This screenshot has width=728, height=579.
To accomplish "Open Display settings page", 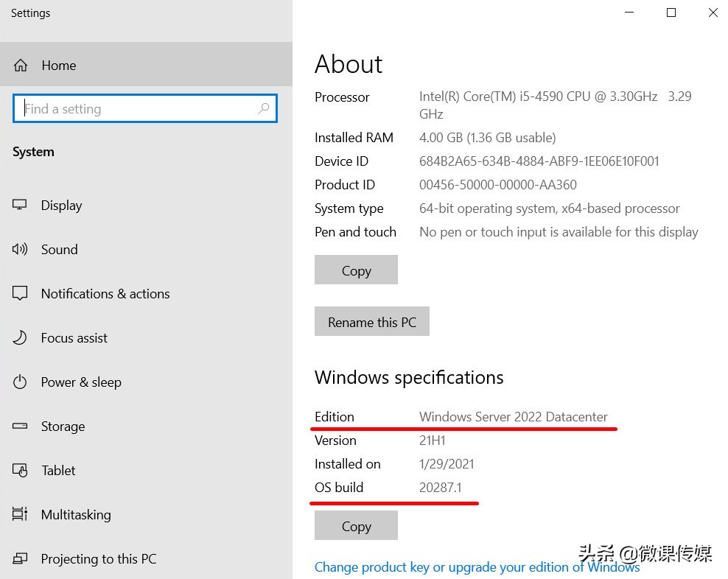I will pos(146,206).
